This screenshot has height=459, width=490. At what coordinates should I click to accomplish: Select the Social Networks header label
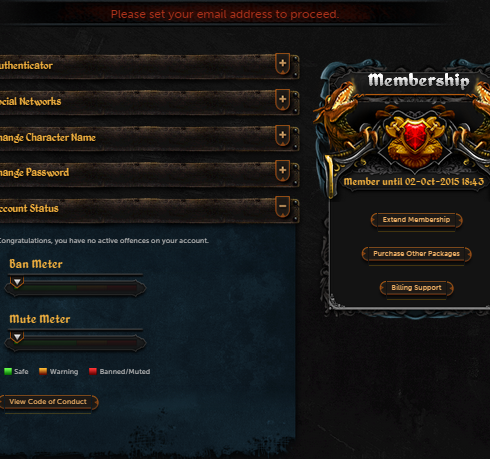[x=30, y=101]
